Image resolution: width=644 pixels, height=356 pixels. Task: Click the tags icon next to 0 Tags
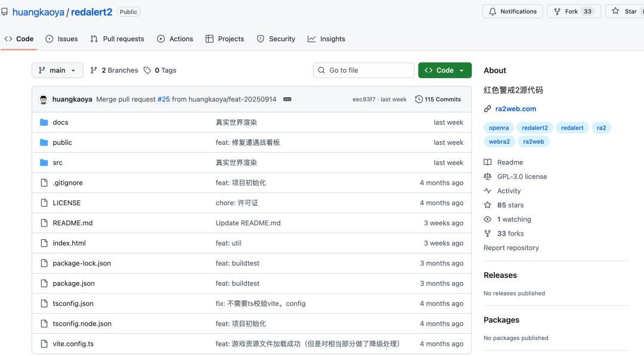(147, 70)
